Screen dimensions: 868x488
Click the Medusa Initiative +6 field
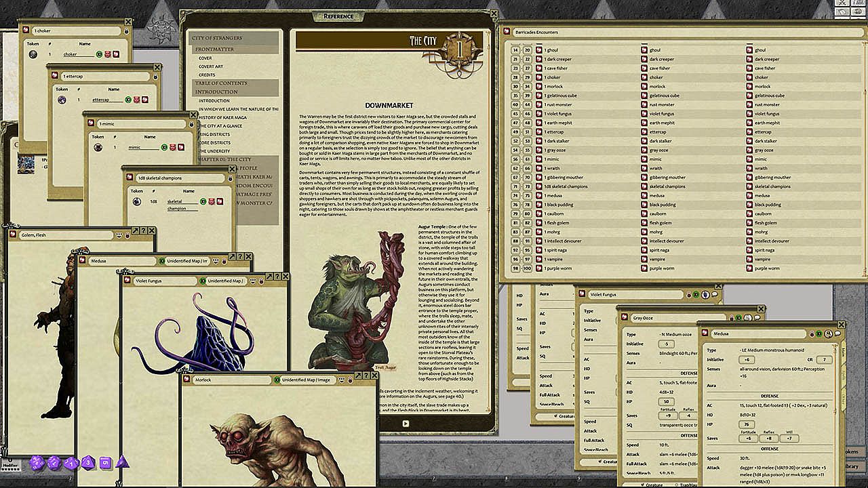pos(747,359)
